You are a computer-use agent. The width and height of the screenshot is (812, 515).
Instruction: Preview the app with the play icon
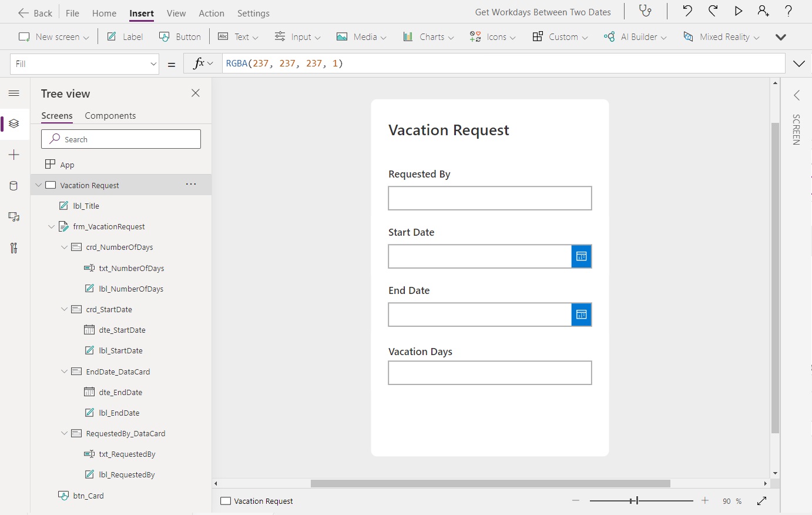739,12
